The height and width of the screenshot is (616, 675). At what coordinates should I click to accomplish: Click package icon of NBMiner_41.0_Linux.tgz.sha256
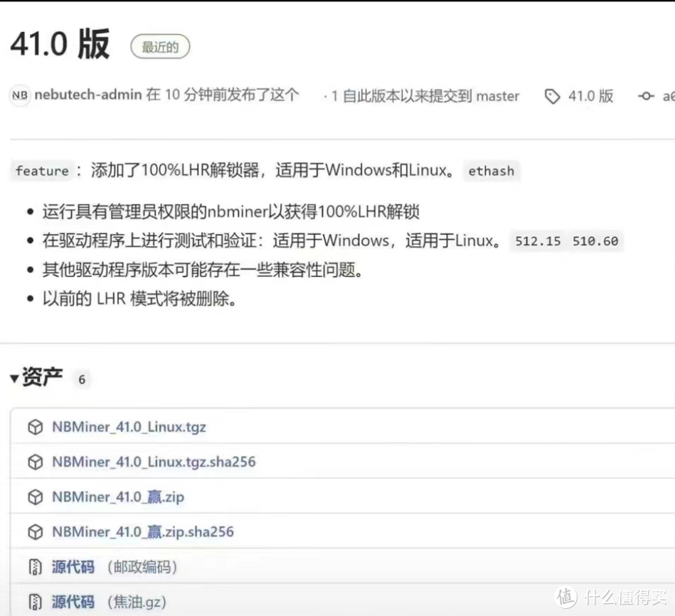coord(36,462)
